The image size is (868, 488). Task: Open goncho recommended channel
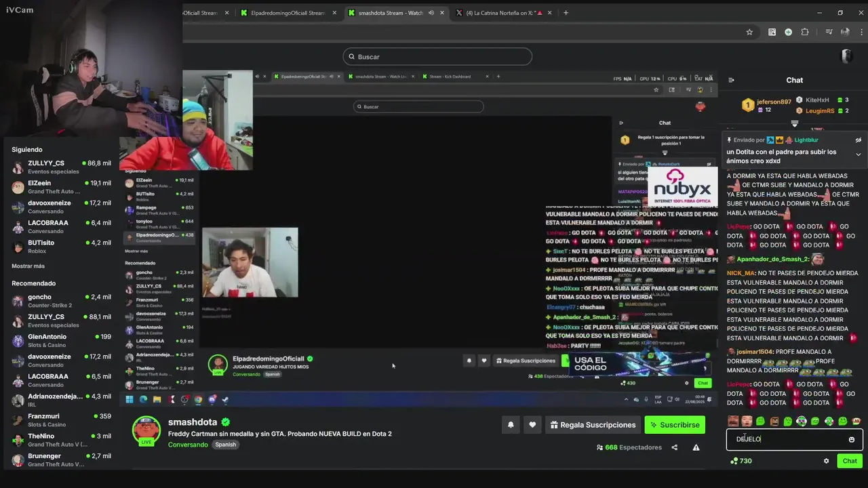point(61,301)
